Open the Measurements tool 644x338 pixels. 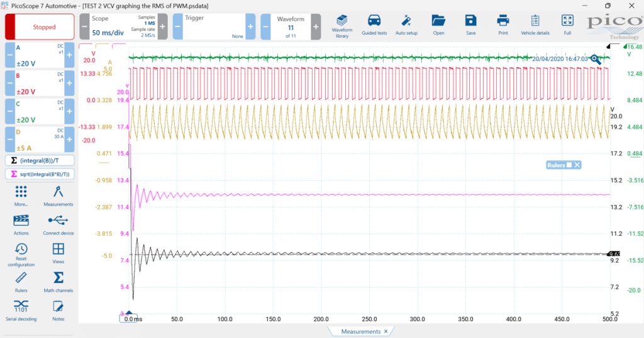(58, 195)
